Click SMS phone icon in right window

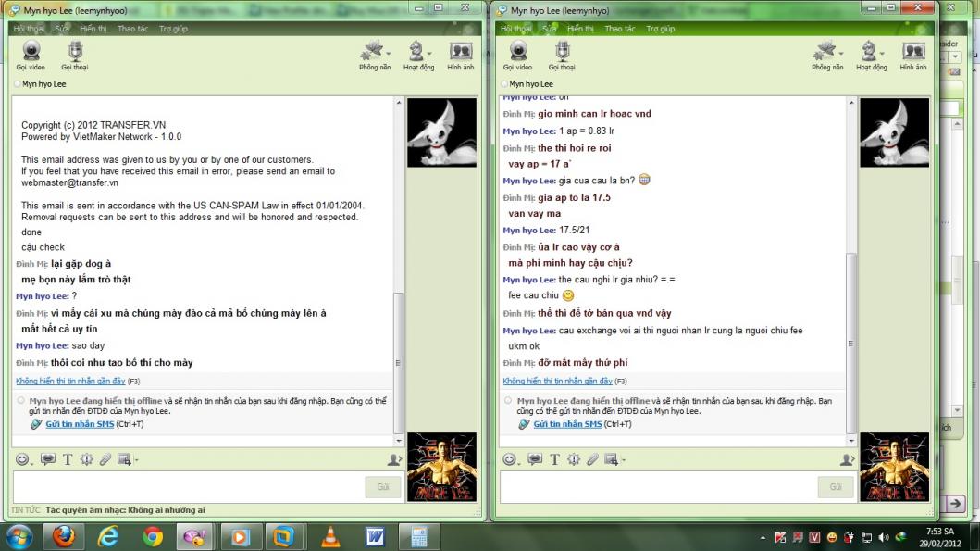524,424
